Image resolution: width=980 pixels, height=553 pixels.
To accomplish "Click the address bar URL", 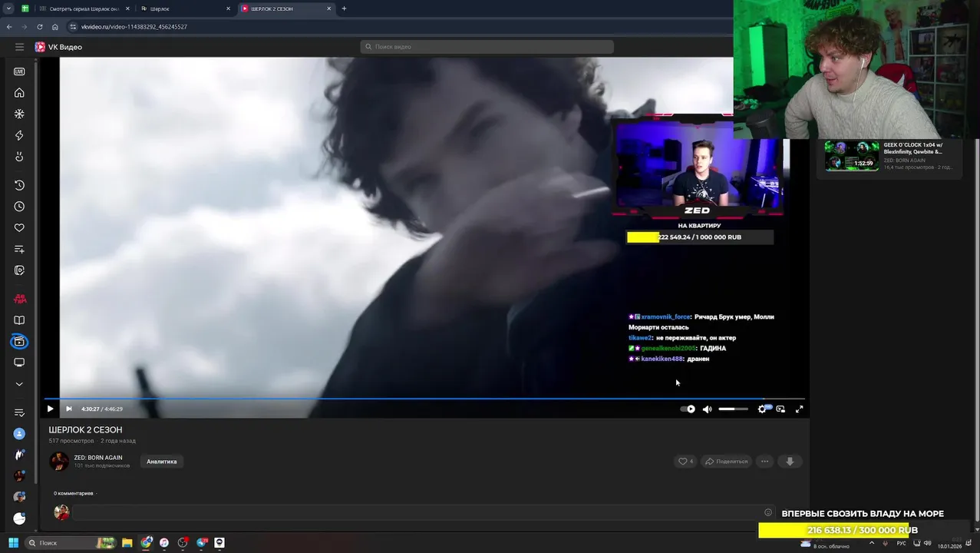I will coord(134,27).
